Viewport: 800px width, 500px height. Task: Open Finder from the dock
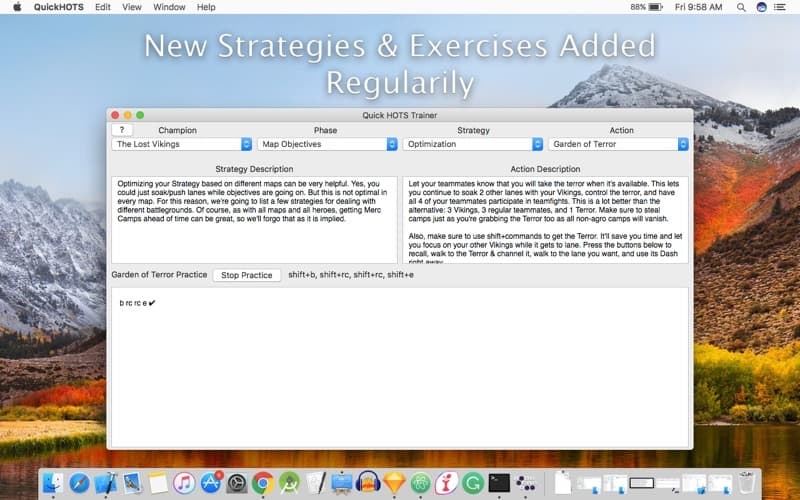[x=53, y=483]
